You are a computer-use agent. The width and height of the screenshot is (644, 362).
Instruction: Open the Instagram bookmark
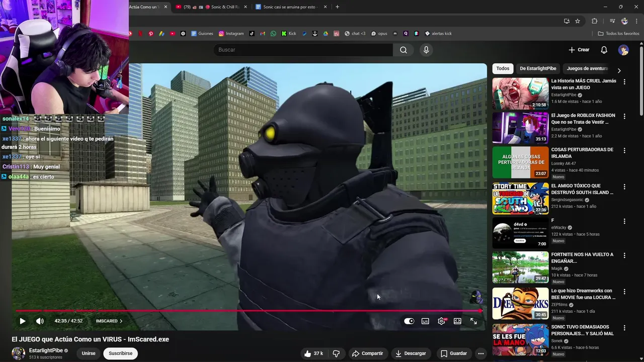coord(231,34)
